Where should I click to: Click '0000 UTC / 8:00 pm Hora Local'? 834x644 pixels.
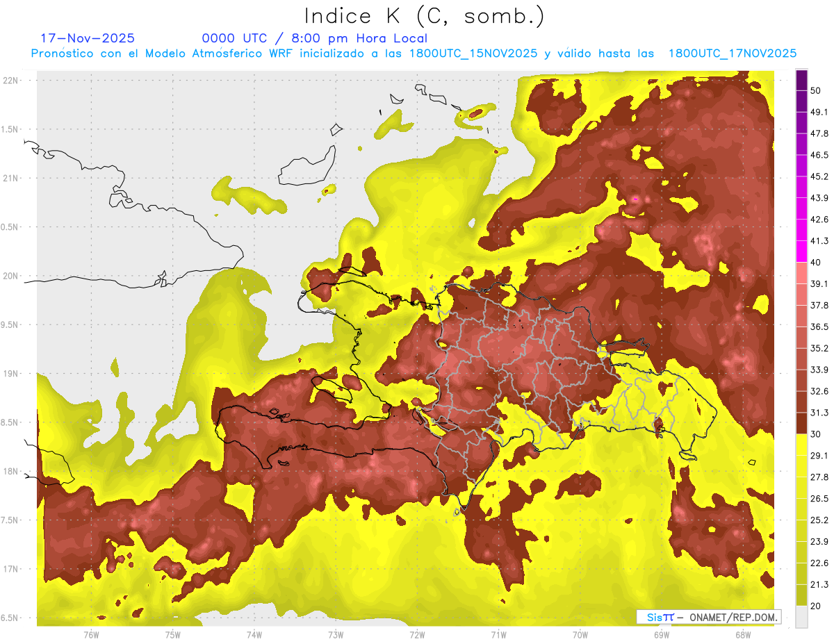point(315,38)
